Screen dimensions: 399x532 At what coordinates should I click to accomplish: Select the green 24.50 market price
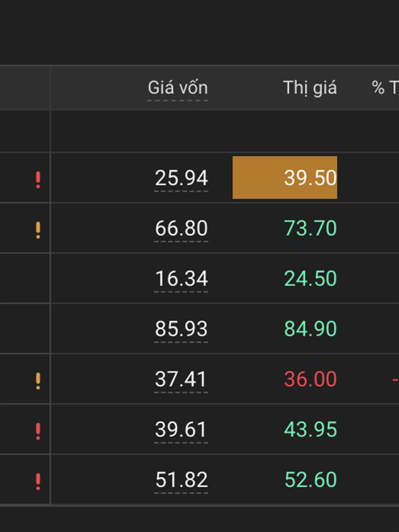pos(311,279)
